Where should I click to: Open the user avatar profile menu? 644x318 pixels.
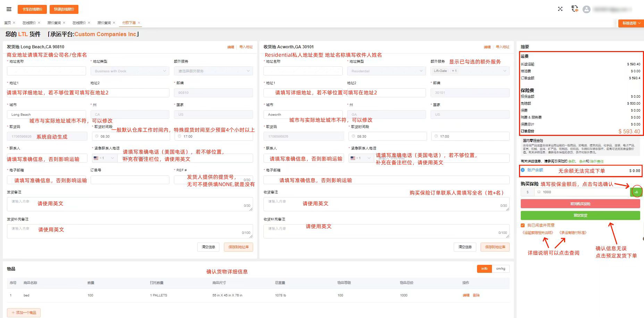(x=586, y=9)
